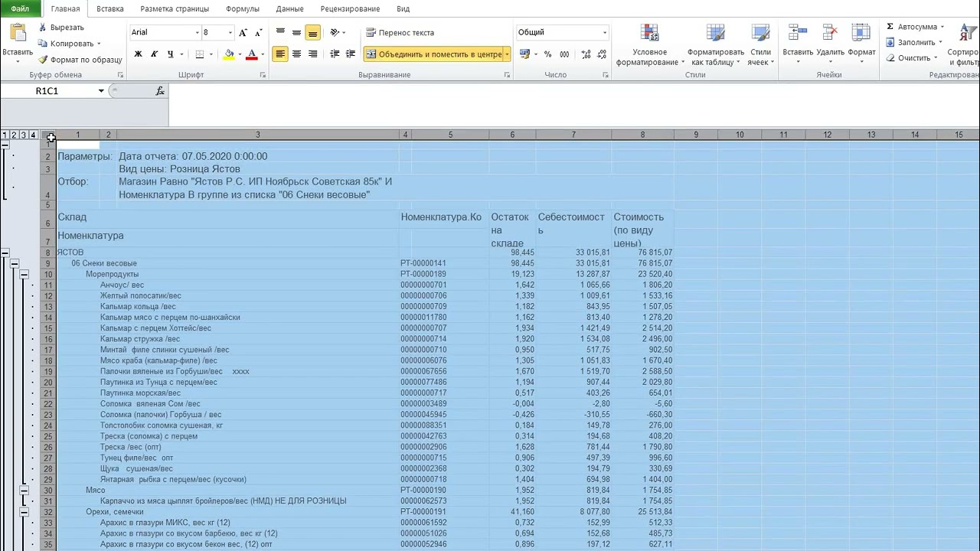Increase decimal places
Image resolution: width=980 pixels, height=551 pixels.
click(x=586, y=54)
